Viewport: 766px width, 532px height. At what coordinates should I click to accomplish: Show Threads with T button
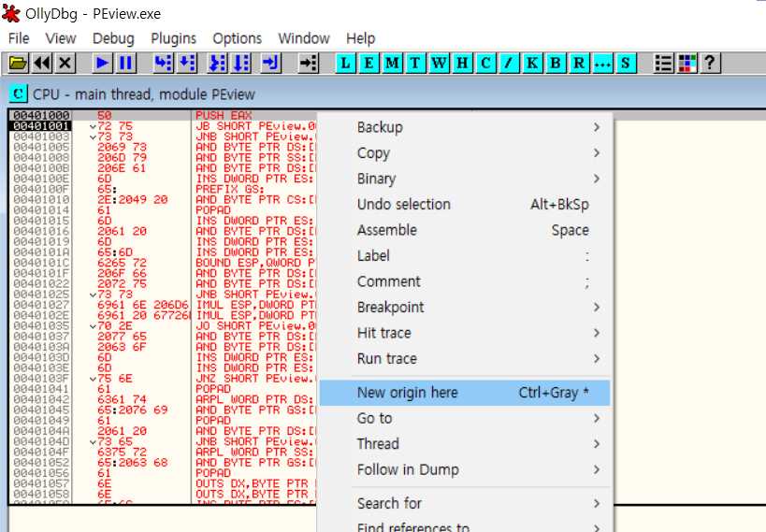click(x=415, y=63)
